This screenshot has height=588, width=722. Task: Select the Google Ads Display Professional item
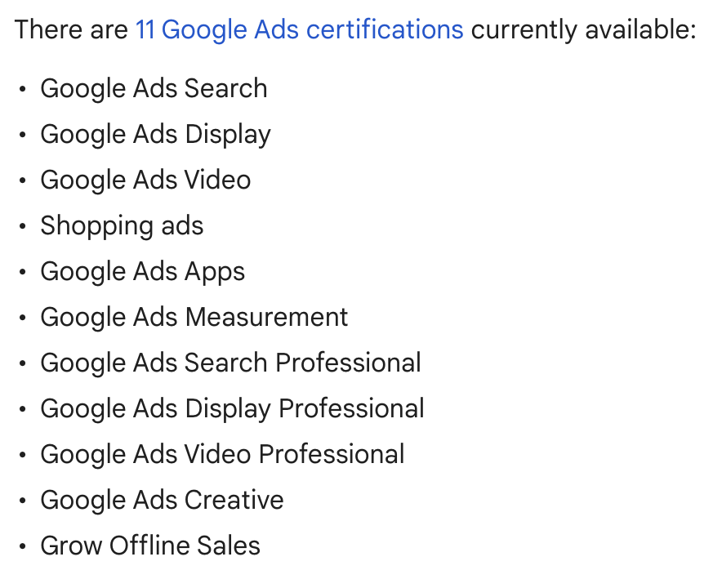point(232,408)
